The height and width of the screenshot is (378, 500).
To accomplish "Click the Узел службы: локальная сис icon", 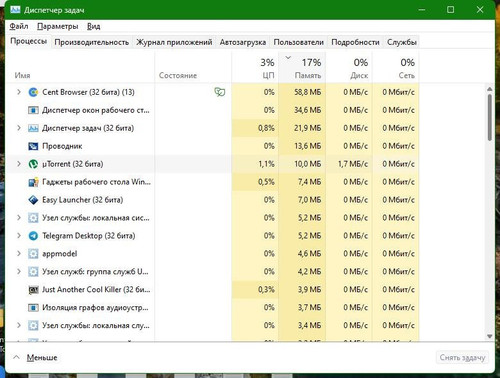I will [x=33, y=218].
